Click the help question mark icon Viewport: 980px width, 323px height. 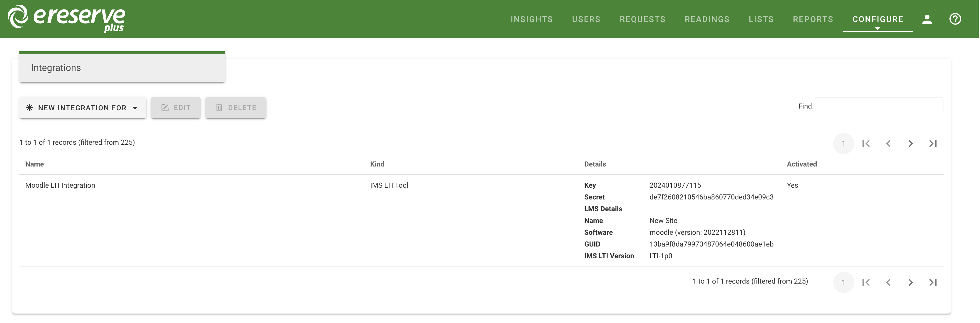click(x=956, y=19)
